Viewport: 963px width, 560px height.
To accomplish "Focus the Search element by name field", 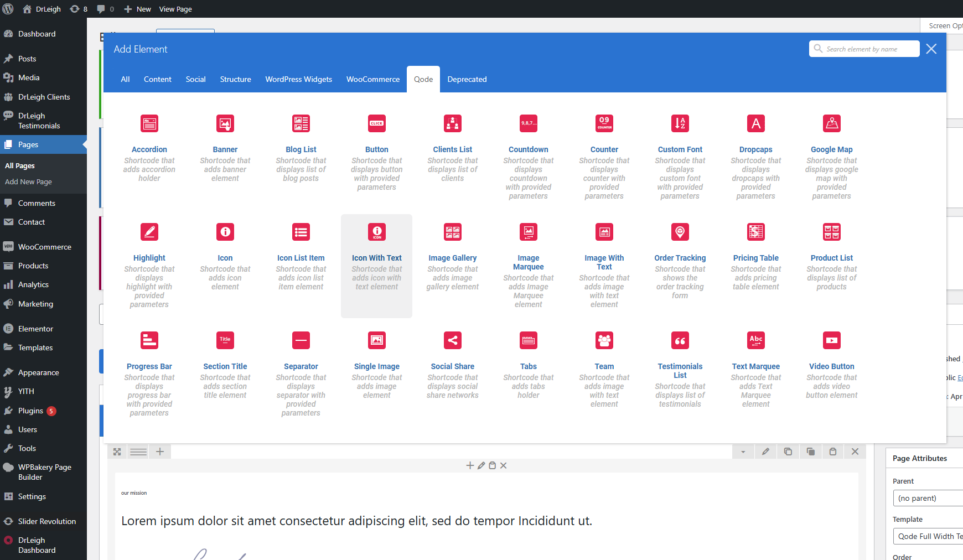I will 864,49.
